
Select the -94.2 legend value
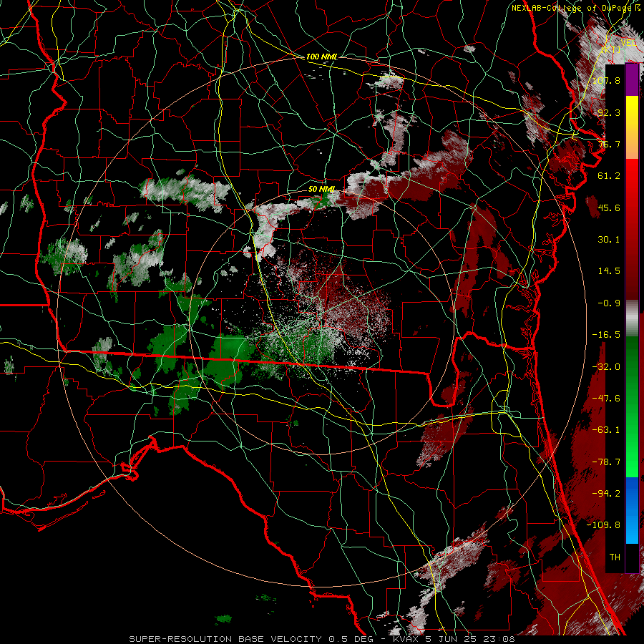606,494
